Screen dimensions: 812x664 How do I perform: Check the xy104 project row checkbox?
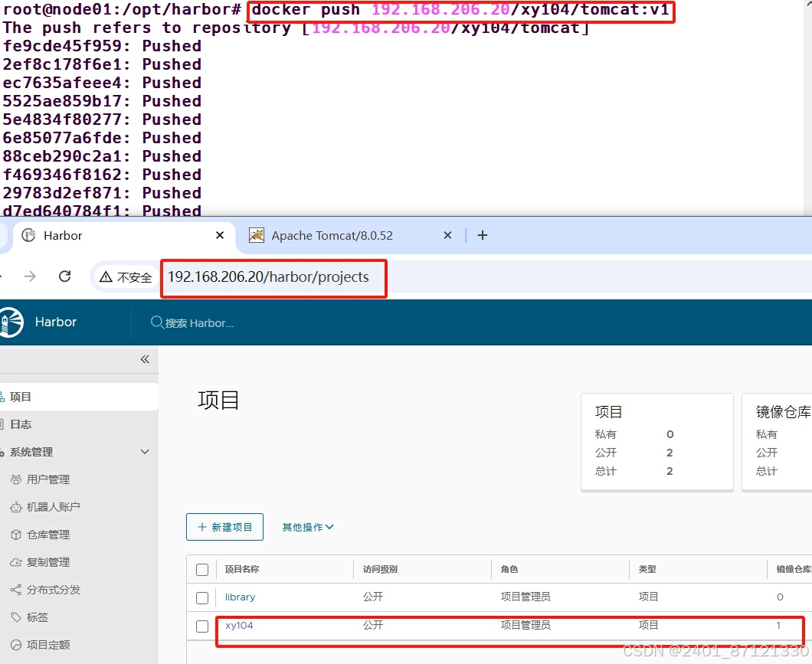click(202, 626)
